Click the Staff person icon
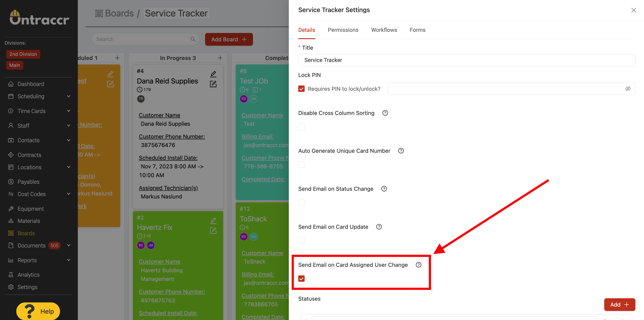644x320 pixels. 11,125
